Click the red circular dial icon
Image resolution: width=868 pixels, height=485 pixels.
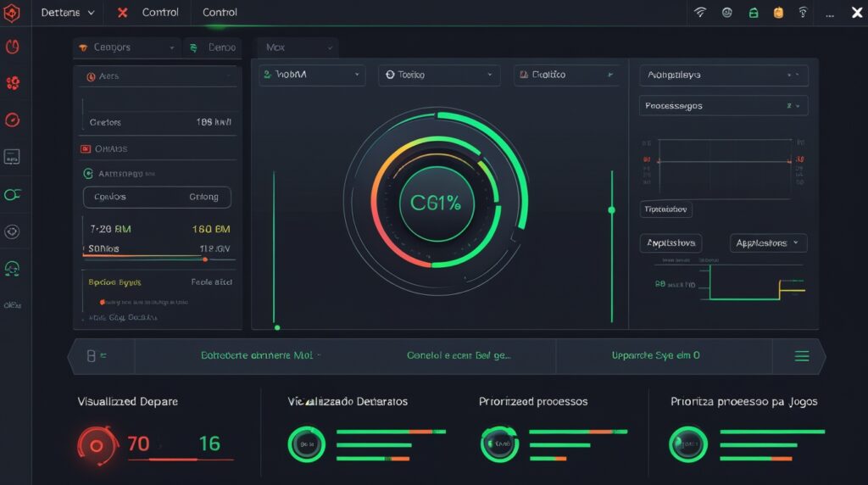pyautogui.click(x=97, y=445)
